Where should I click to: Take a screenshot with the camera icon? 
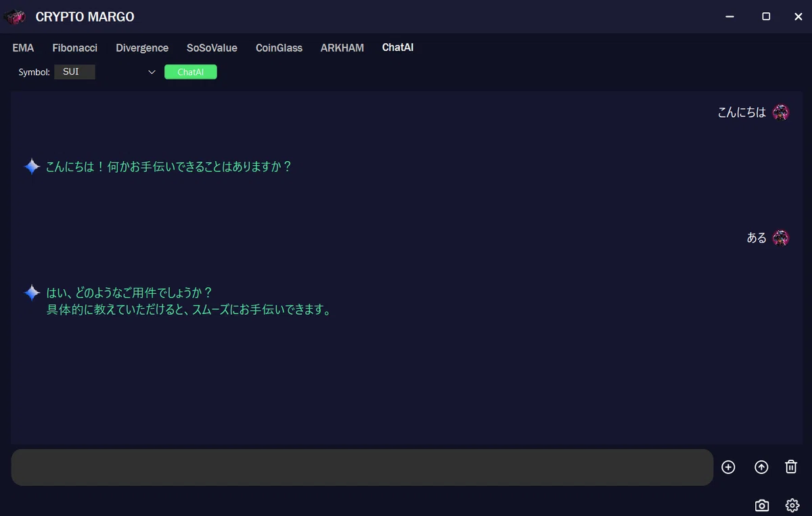click(x=762, y=505)
